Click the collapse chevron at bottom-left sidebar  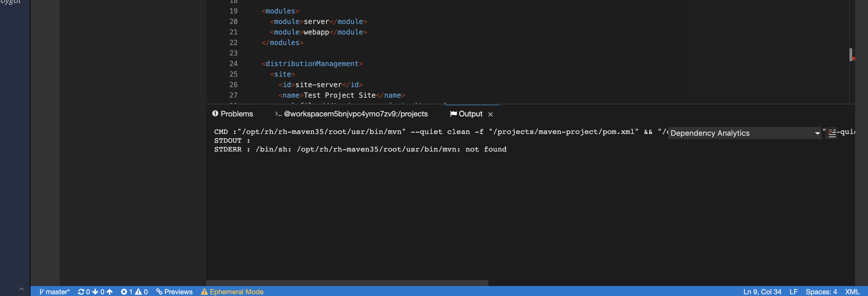tap(22, 289)
